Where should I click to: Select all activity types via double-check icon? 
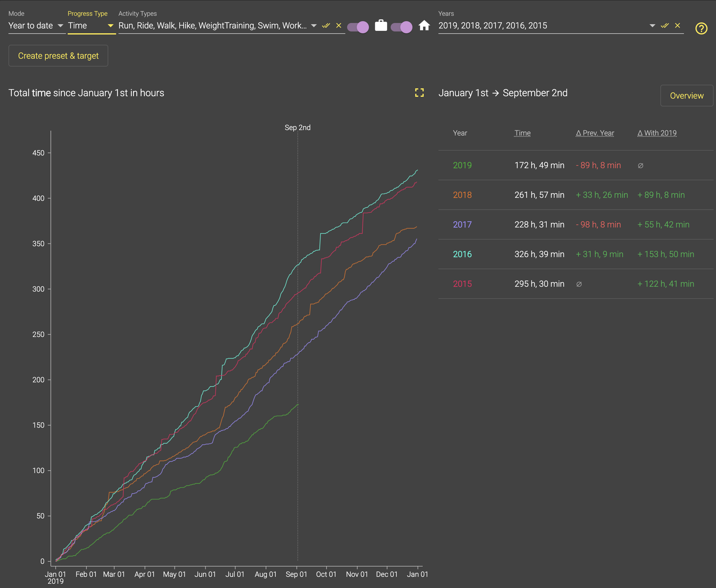tap(326, 26)
